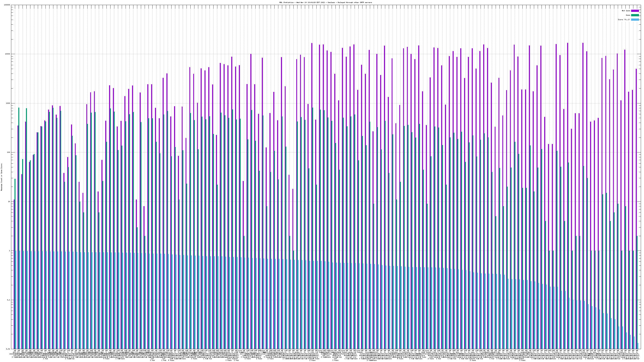Select the 'Score (0..1)' legend label
Screen dimensions: 644x362
(624, 20)
